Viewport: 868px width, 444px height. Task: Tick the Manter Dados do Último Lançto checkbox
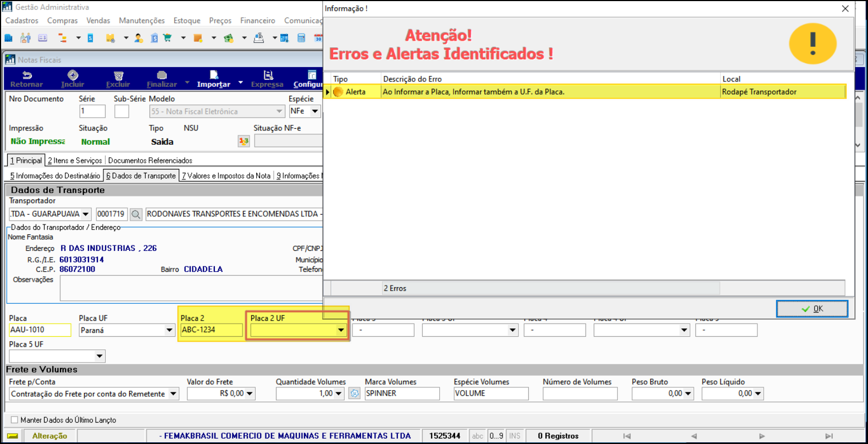click(14, 420)
